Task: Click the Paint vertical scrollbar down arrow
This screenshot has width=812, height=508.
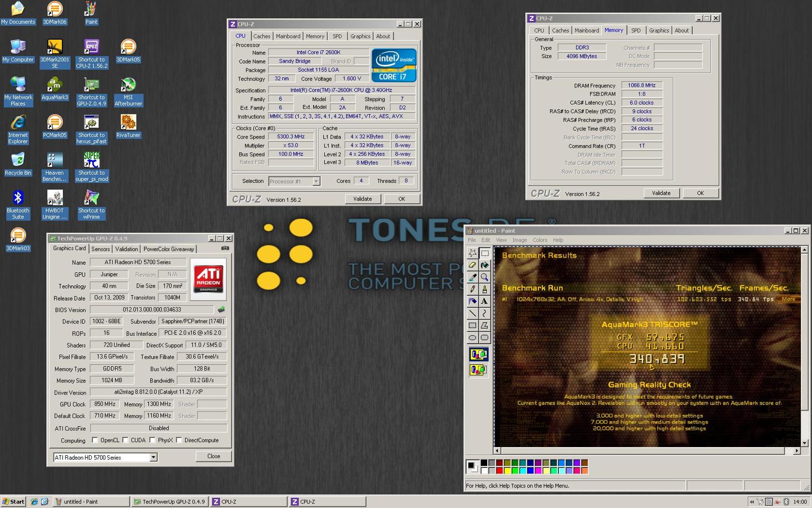Action: pyautogui.click(x=804, y=443)
